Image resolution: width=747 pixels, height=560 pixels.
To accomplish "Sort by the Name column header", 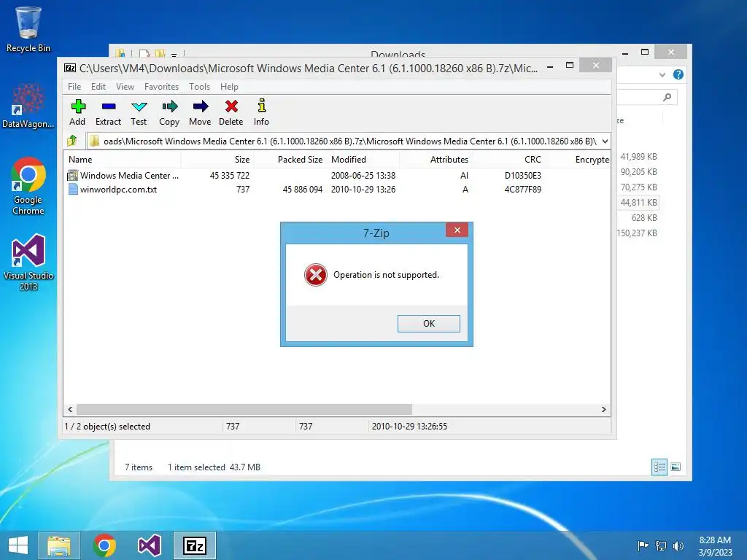I will 122,160.
